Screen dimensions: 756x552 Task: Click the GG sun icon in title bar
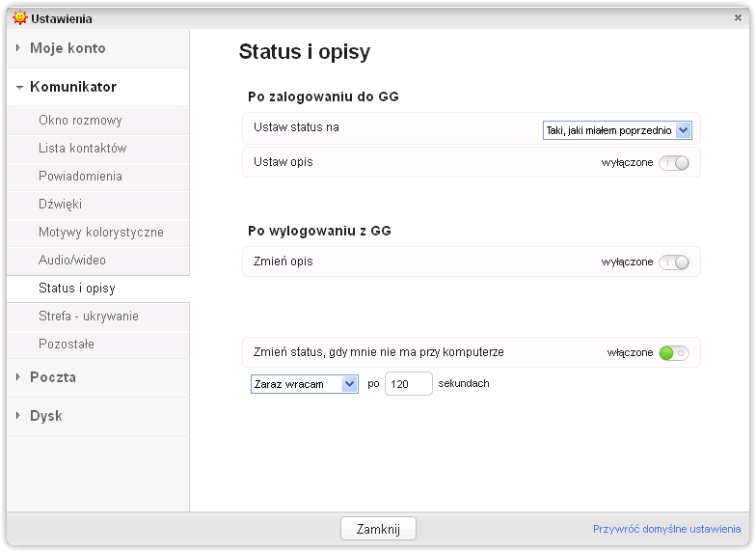(19, 17)
